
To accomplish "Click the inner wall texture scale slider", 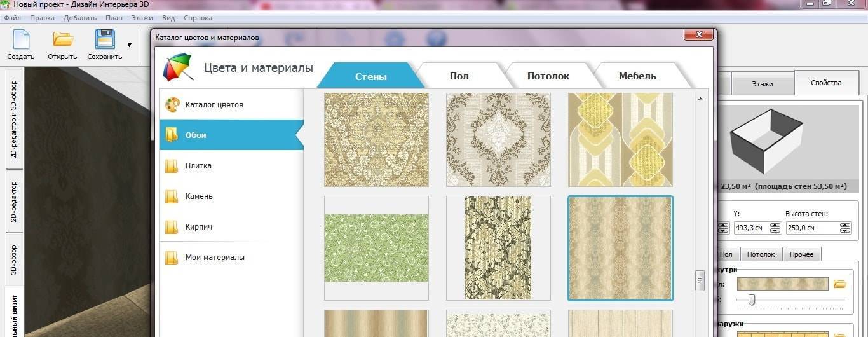I will tap(751, 300).
